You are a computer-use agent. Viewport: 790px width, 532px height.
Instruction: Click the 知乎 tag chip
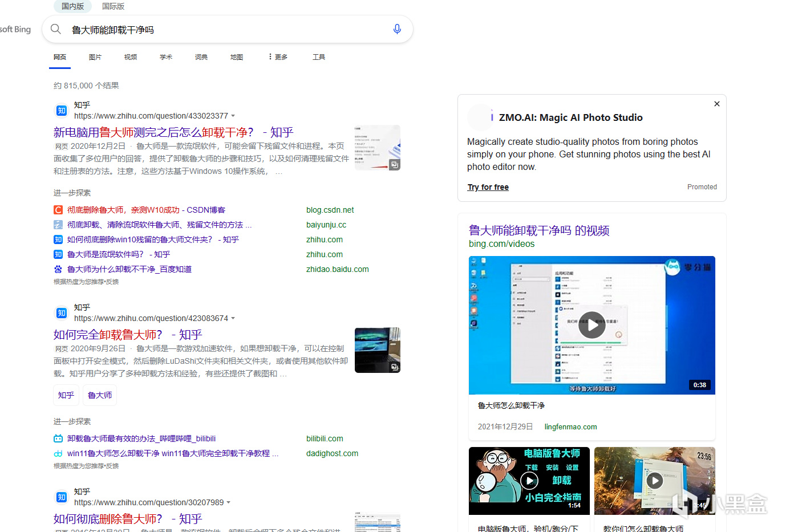point(66,395)
